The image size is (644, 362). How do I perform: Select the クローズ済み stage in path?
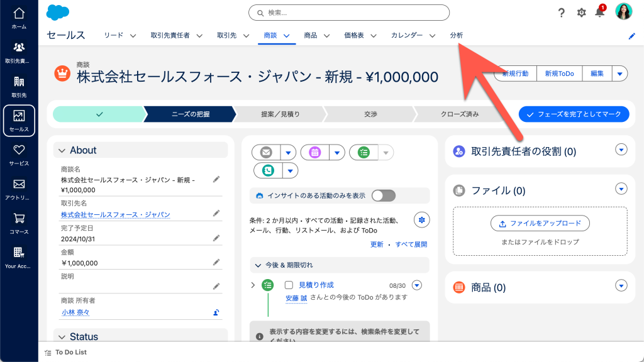[x=460, y=114]
